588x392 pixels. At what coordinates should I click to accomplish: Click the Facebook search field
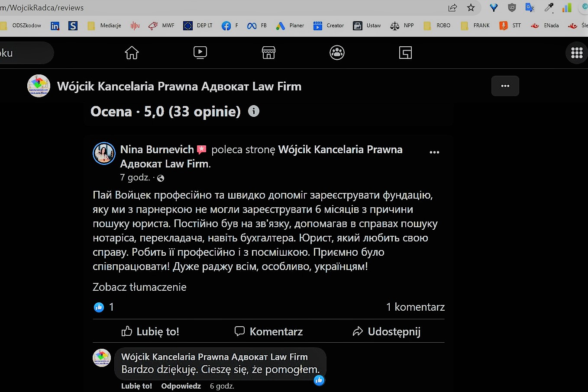point(27,53)
